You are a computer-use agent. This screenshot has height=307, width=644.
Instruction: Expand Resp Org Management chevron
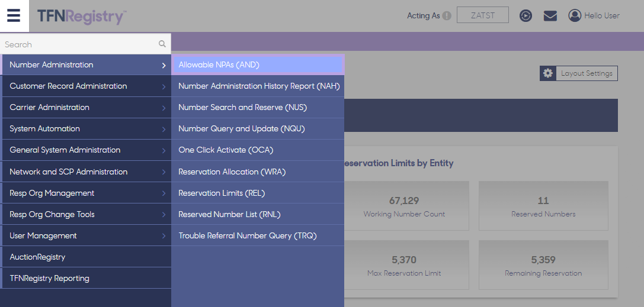pyautogui.click(x=164, y=194)
